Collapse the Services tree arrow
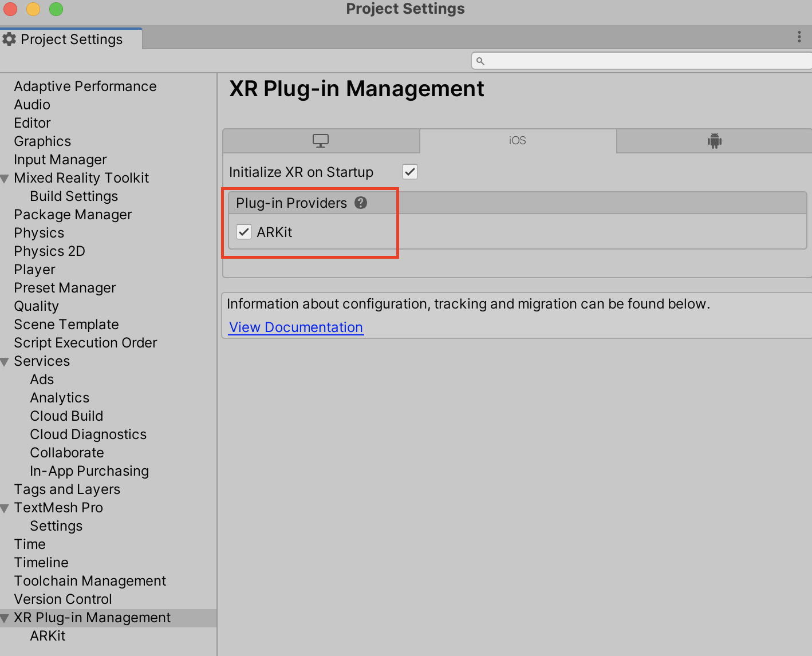 [5, 362]
